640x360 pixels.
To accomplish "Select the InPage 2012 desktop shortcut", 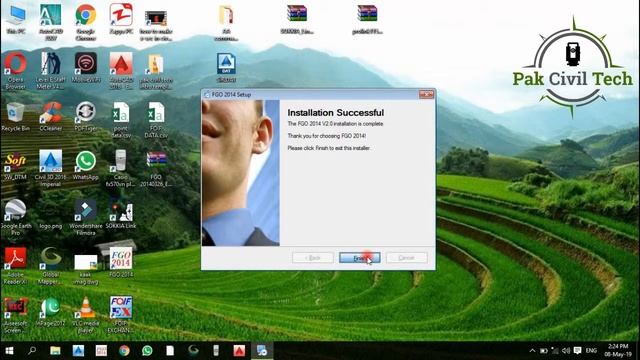I will pos(51,312).
